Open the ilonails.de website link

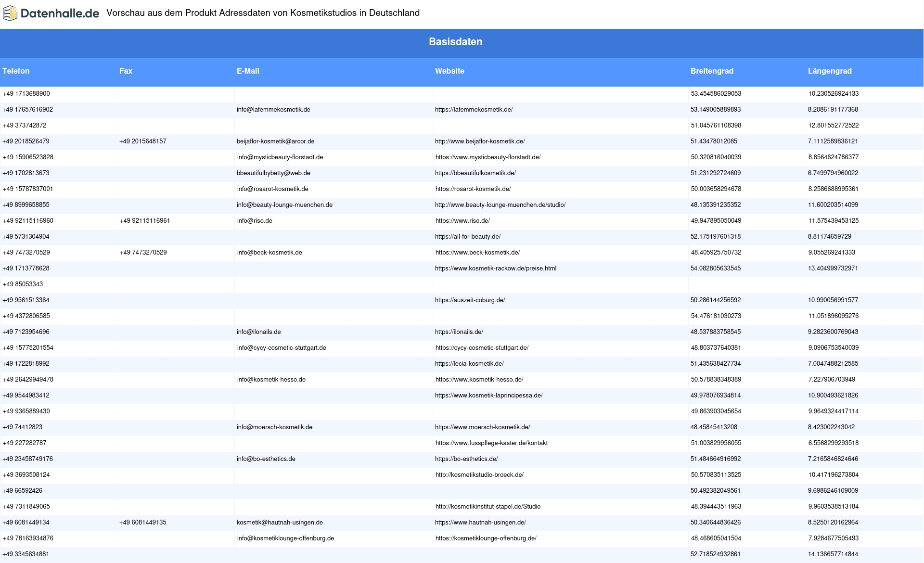click(x=459, y=332)
